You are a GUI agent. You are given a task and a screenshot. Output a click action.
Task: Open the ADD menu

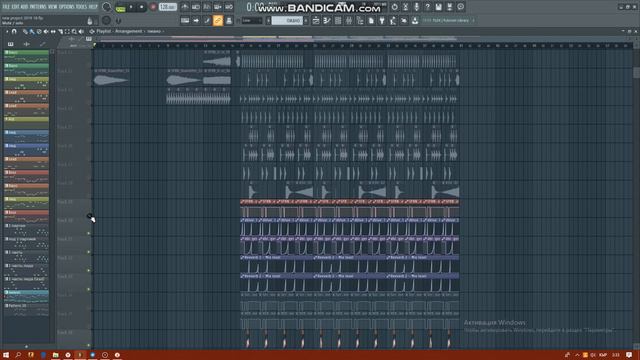click(x=24, y=7)
